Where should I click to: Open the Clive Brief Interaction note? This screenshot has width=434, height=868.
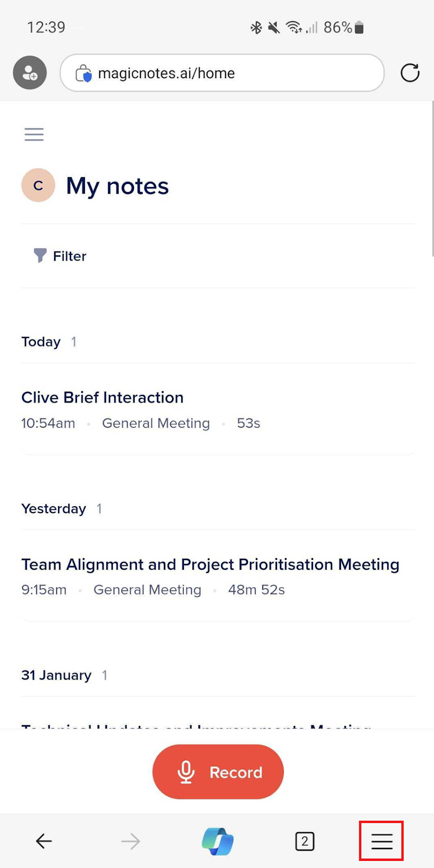(103, 398)
